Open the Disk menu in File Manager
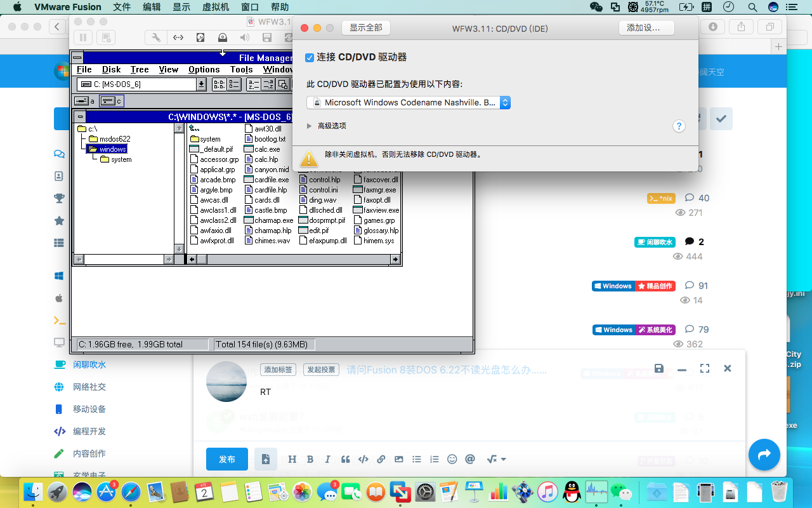The image size is (812, 508). (111, 69)
